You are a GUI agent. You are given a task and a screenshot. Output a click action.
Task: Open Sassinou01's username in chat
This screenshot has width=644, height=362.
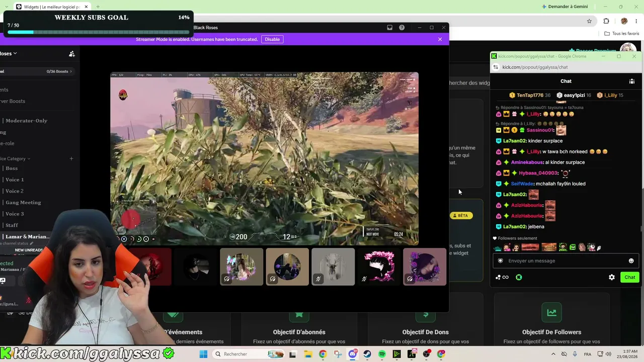pyautogui.click(x=540, y=130)
